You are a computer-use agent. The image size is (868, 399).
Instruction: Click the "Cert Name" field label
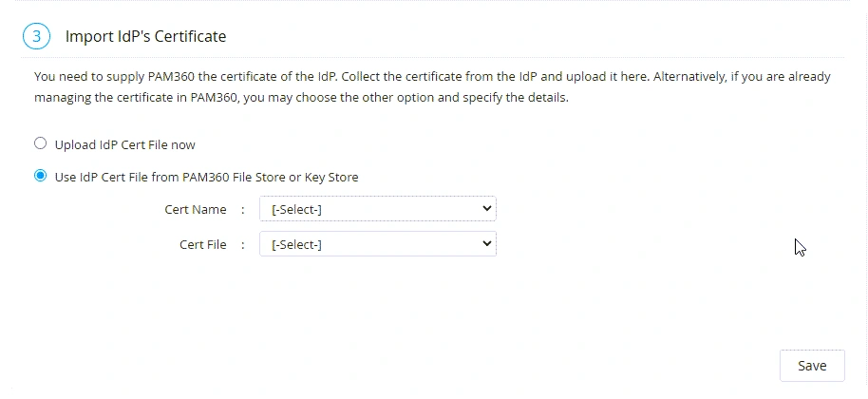pos(196,209)
